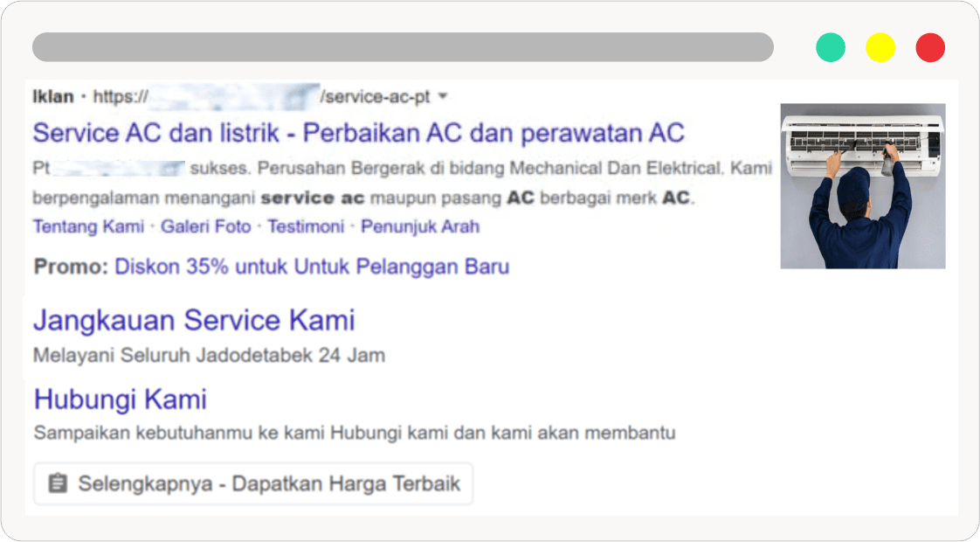Click the Diskon 35% promo link
The width and height of the screenshot is (980, 542).
[312, 267]
